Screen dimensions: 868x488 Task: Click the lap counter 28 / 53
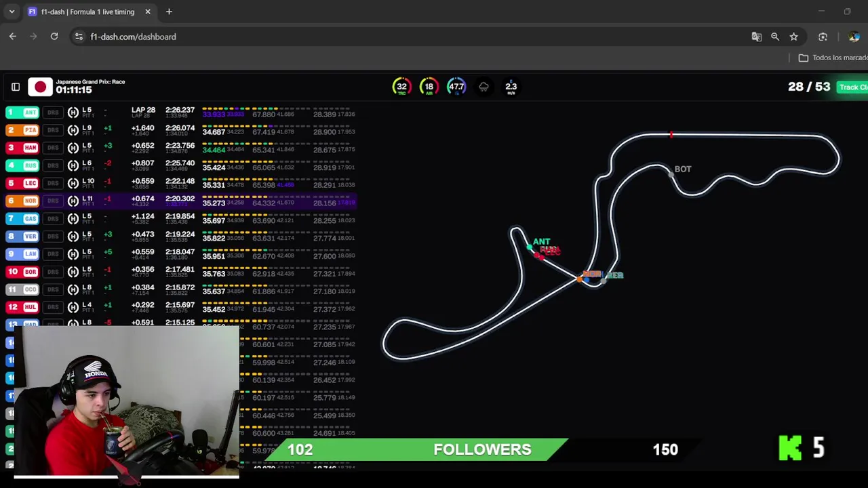tap(808, 87)
